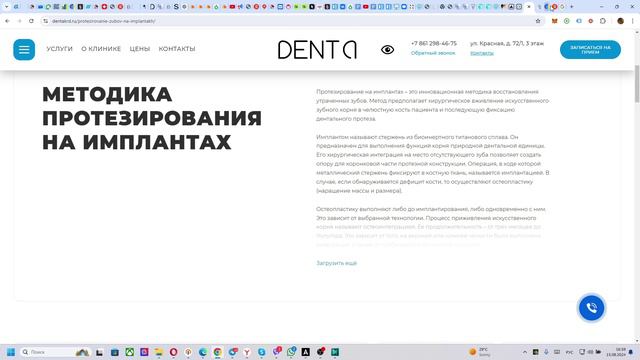Click ЗАПИСАТЬСЯ НА ПРИЕМ button
This screenshot has height=360, width=640.
pos(590,50)
